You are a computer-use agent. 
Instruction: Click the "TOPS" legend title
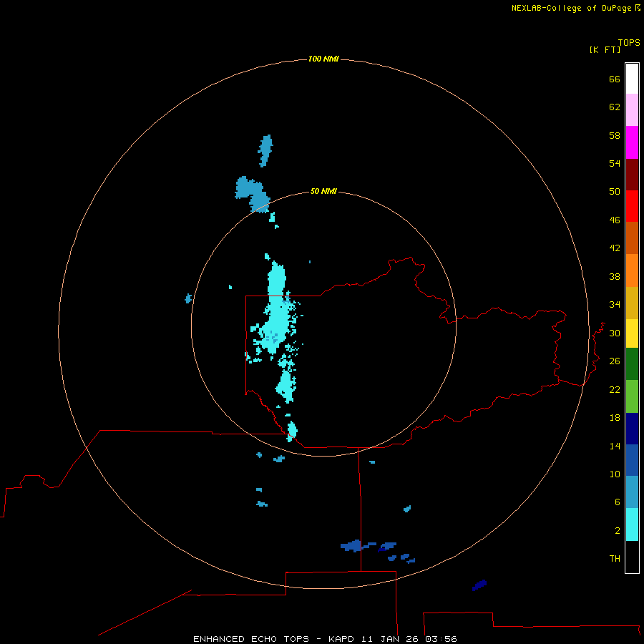click(629, 42)
